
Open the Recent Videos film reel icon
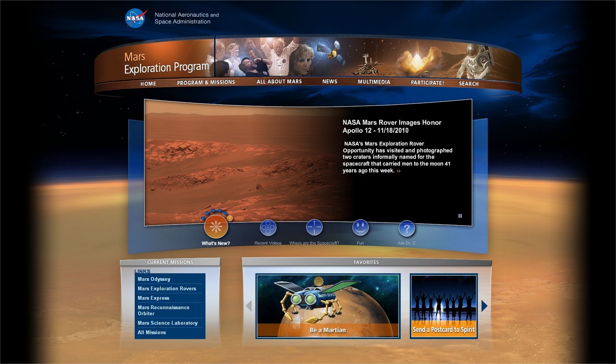coord(268,228)
